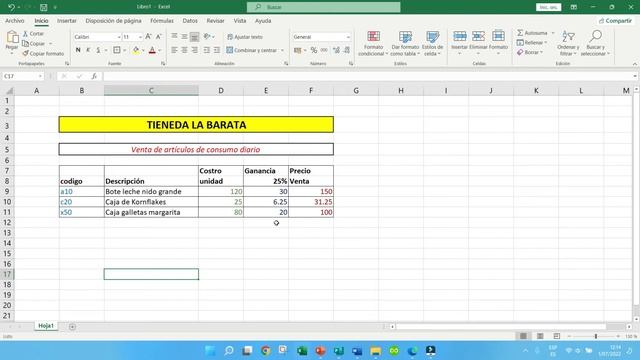The image size is (640, 360).
Task: Click the decrease decimals icon
Action: pos(347,50)
